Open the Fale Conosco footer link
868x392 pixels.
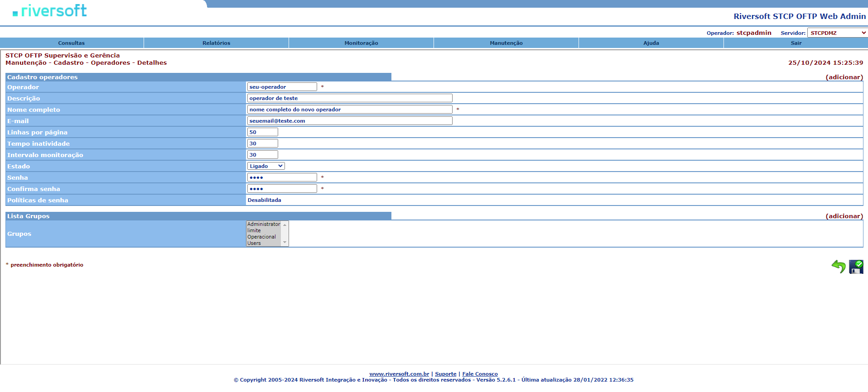click(480, 374)
